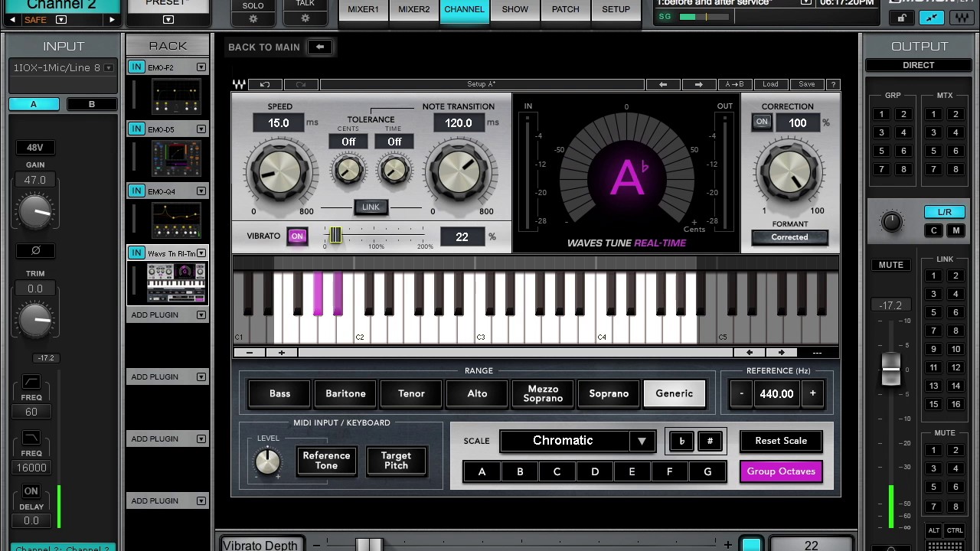
Task: Click the Group Octaves button
Action: coord(781,471)
